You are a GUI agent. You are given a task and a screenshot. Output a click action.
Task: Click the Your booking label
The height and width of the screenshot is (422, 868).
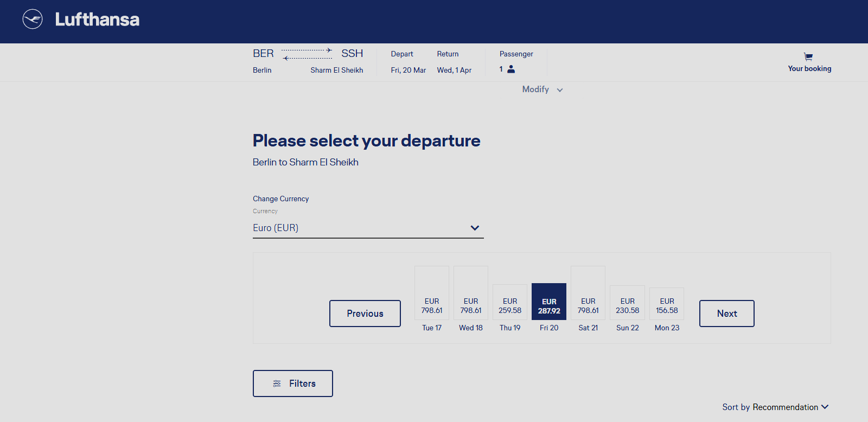coord(809,69)
